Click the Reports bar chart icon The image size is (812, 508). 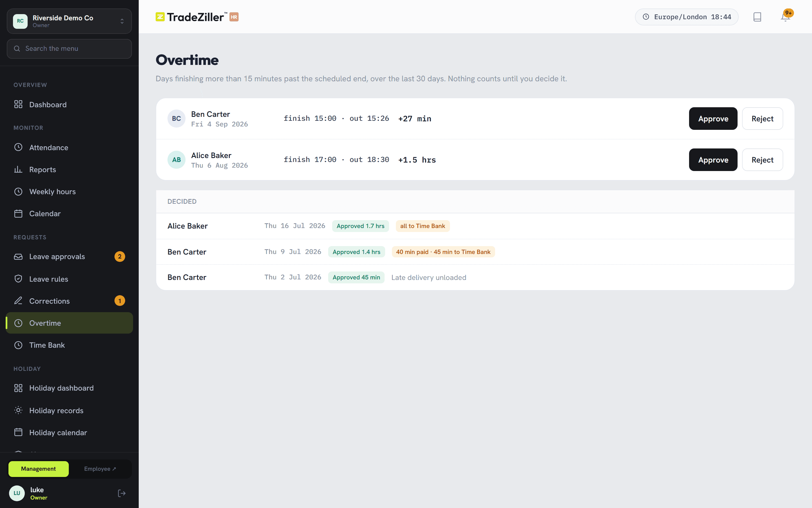pyautogui.click(x=18, y=169)
